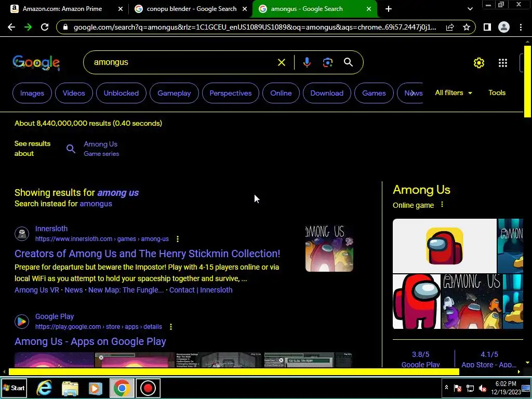Screen dimensions: 532x399
Task: Click the 3.8/5 Google Play rating
Action: pos(420,360)
